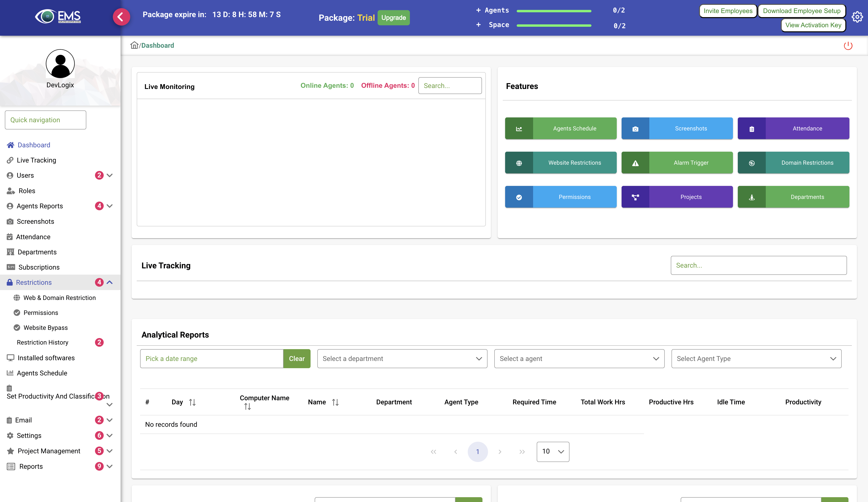This screenshot has width=868, height=502.
Task: Expand the Project Management submenu chevron
Action: 109,451
